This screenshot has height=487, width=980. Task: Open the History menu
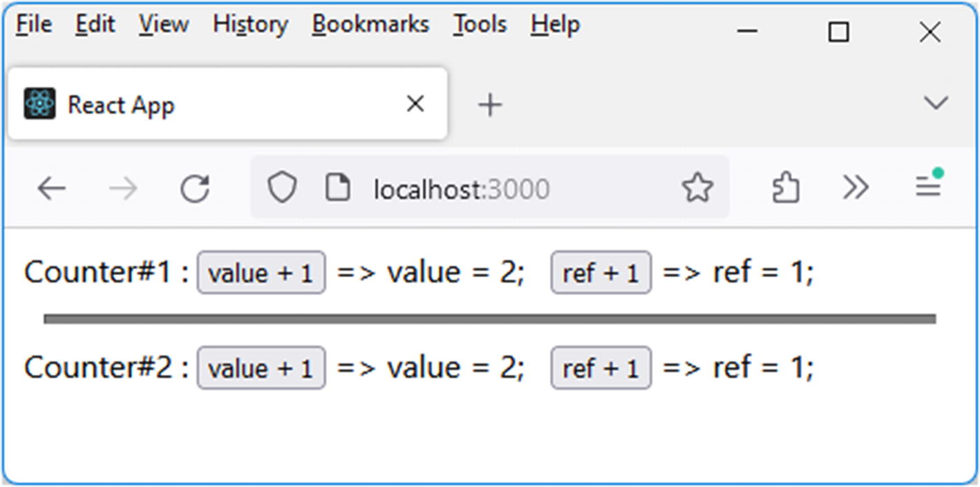(x=250, y=25)
